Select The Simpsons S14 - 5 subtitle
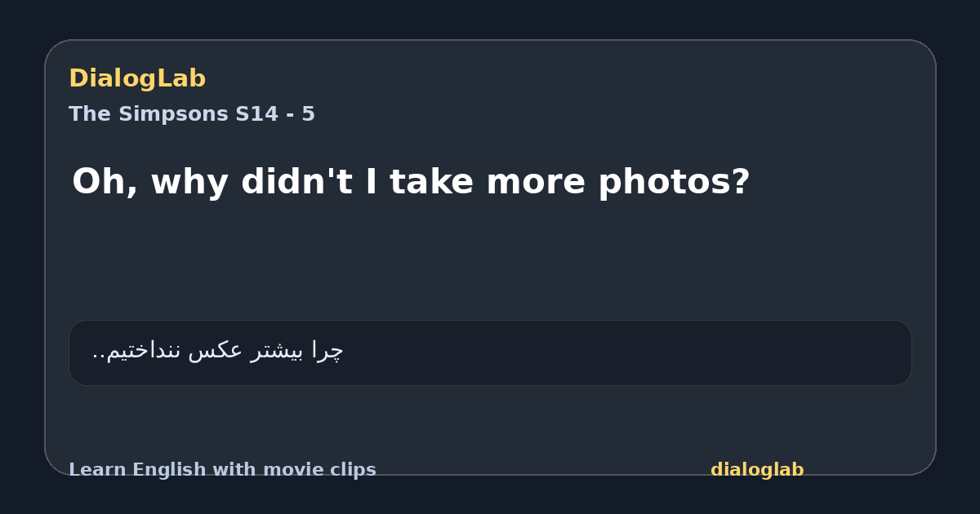The width and height of the screenshot is (980, 514). point(192,114)
